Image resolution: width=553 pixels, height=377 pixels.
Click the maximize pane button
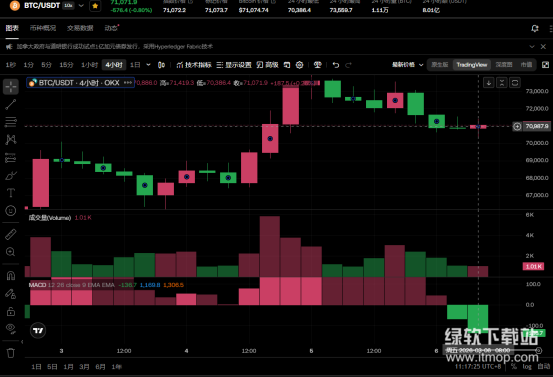[515, 83]
